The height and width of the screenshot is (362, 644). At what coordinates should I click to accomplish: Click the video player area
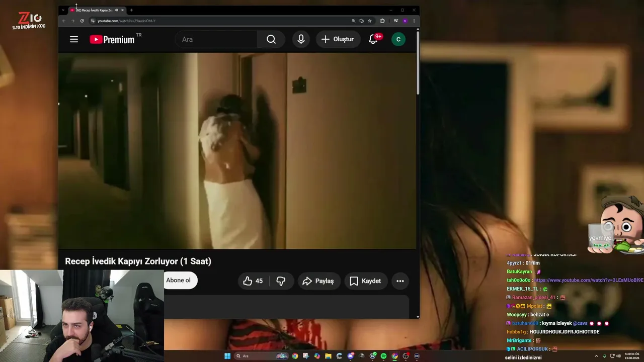(x=237, y=151)
